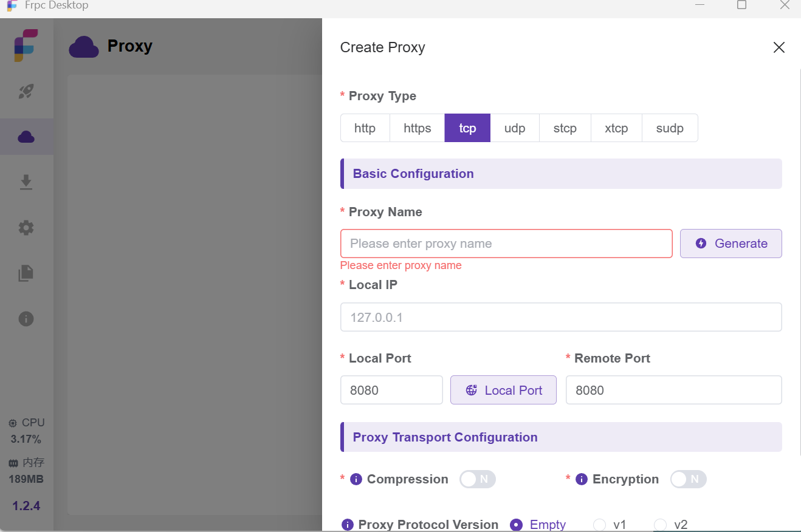Open the logs document icon in sidebar

coord(26,273)
